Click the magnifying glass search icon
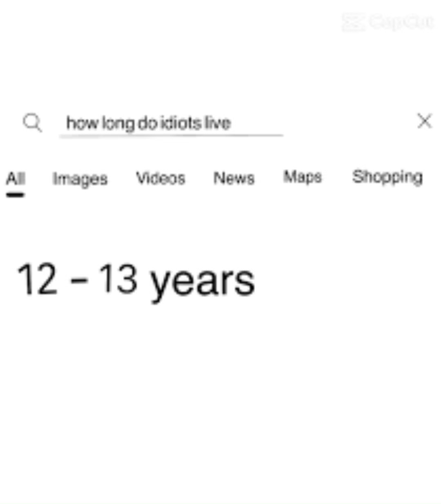The image size is (441, 504). pyautogui.click(x=32, y=123)
